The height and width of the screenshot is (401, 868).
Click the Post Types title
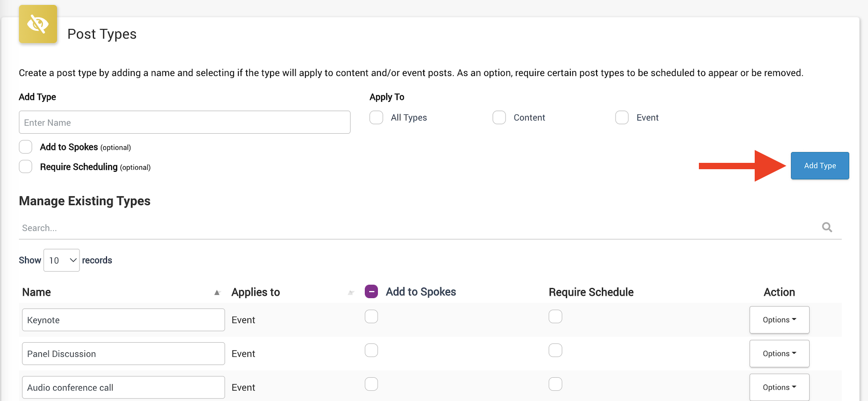click(102, 34)
